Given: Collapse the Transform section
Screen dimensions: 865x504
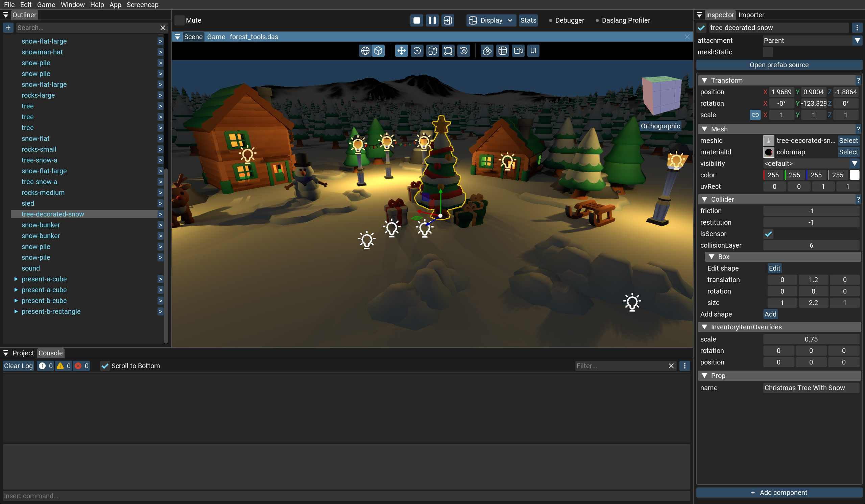Looking at the screenshot, I should click(x=704, y=80).
